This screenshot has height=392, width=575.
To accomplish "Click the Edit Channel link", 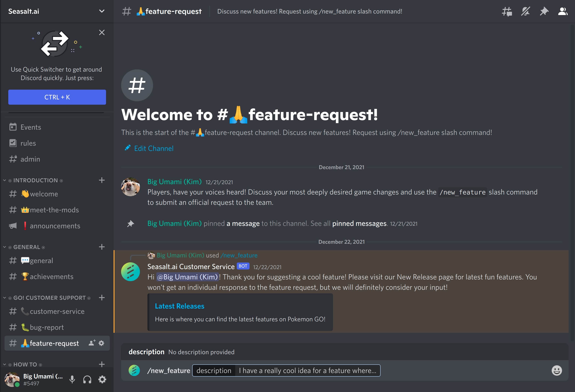I will (153, 148).
